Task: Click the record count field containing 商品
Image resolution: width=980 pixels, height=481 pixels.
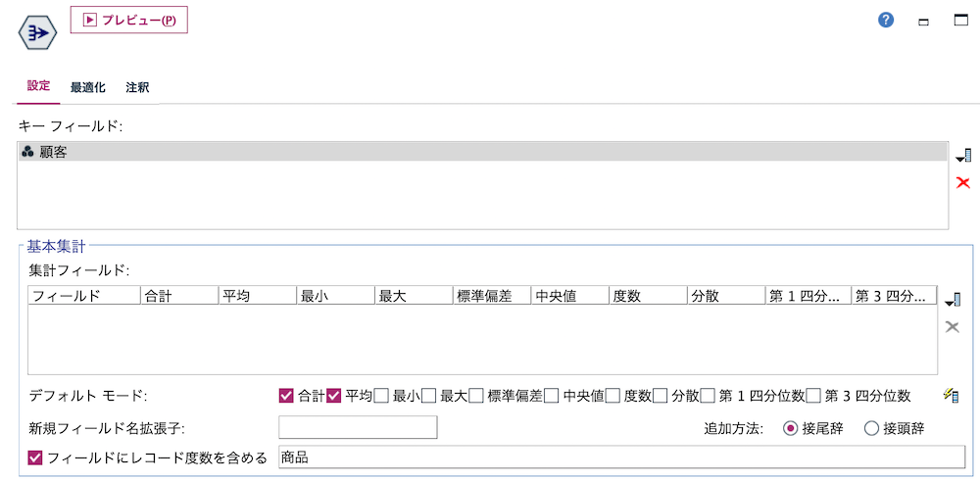Action: (x=620, y=457)
